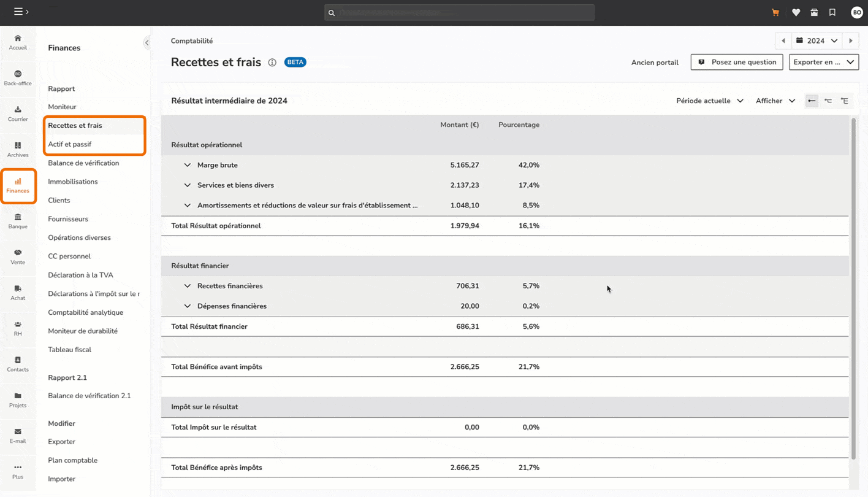Screen dimensions: 868x497
Task: Open the favorites heart icon
Action: point(796,12)
